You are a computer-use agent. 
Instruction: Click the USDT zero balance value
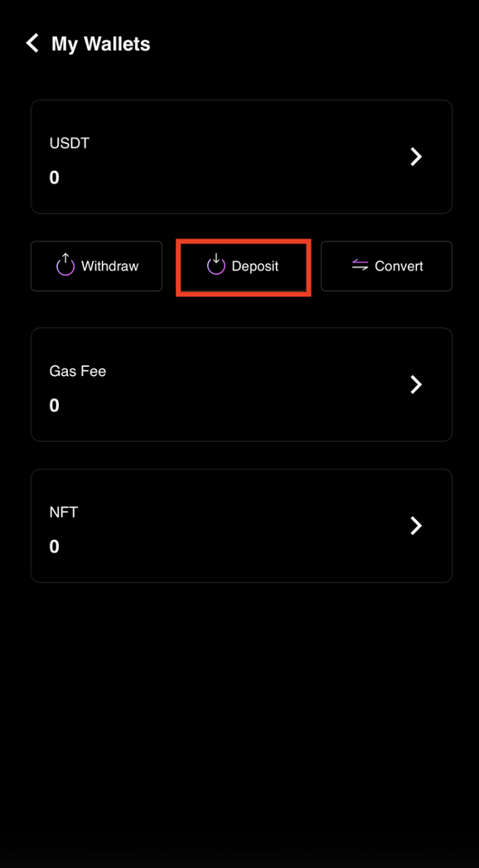(54, 177)
